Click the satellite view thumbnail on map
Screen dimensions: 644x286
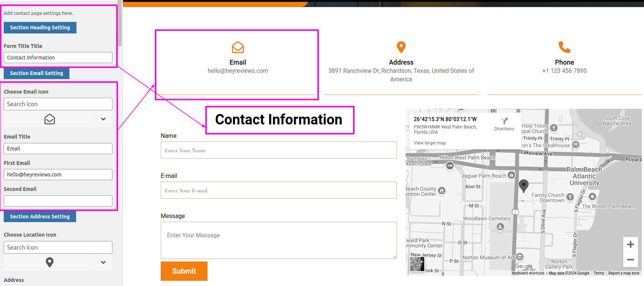click(417, 264)
